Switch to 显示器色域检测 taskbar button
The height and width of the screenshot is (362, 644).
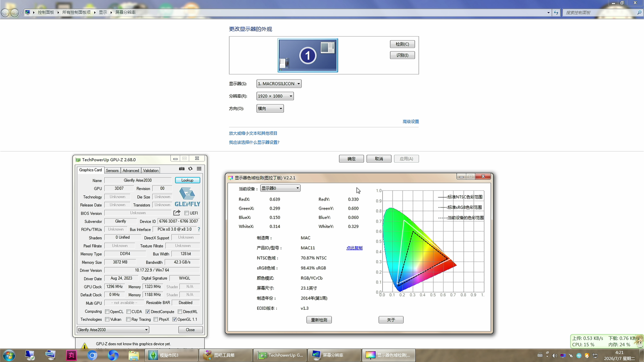point(388,355)
